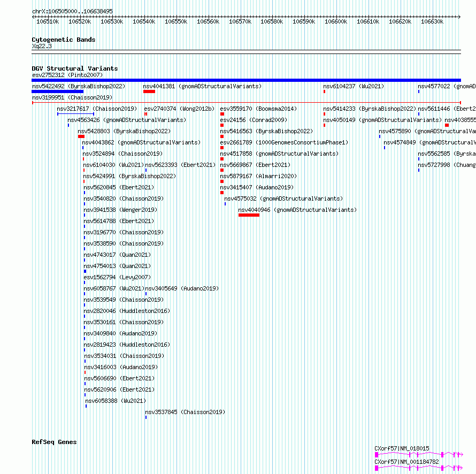This screenshot has width=476, height=474.
Task: Open nsv2820046 (Huddleston2016) variant
Action: [127, 311]
